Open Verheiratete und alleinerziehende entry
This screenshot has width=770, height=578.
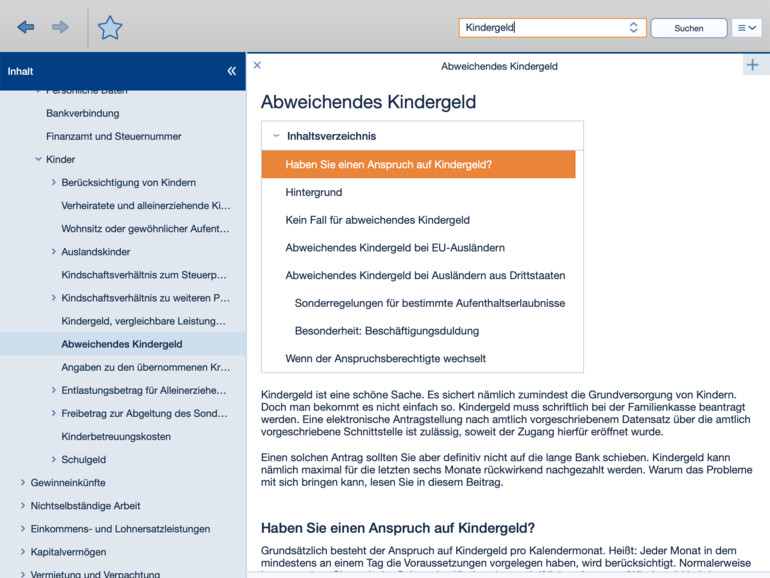[x=146, y=206]
